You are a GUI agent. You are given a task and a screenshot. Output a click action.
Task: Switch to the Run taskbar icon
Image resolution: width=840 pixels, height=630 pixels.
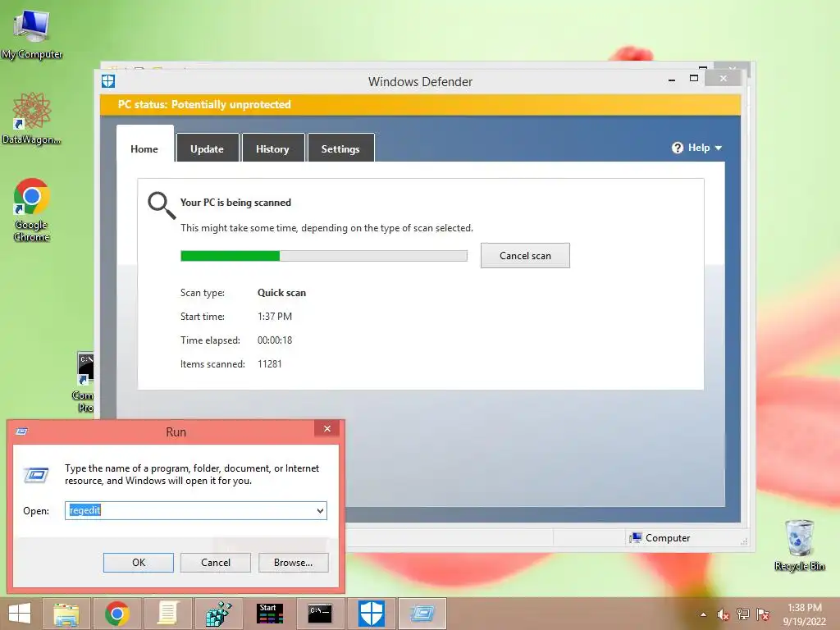[422, 614]
